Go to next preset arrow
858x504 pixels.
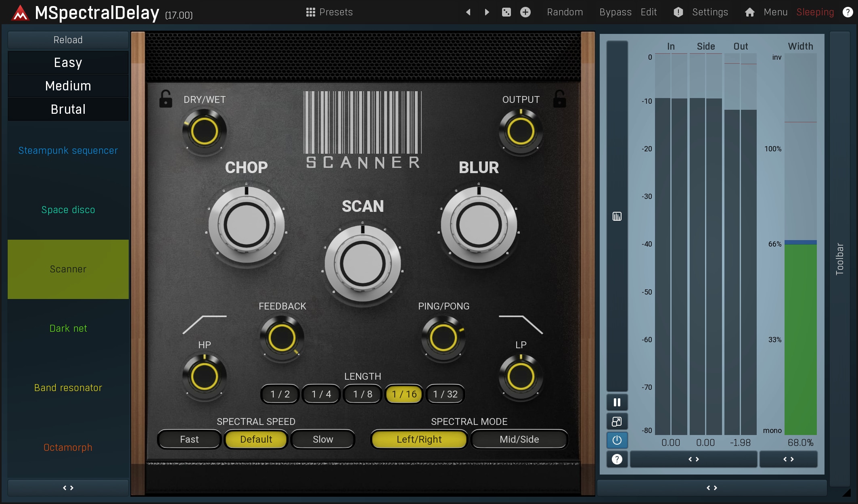tap(487, 12)
